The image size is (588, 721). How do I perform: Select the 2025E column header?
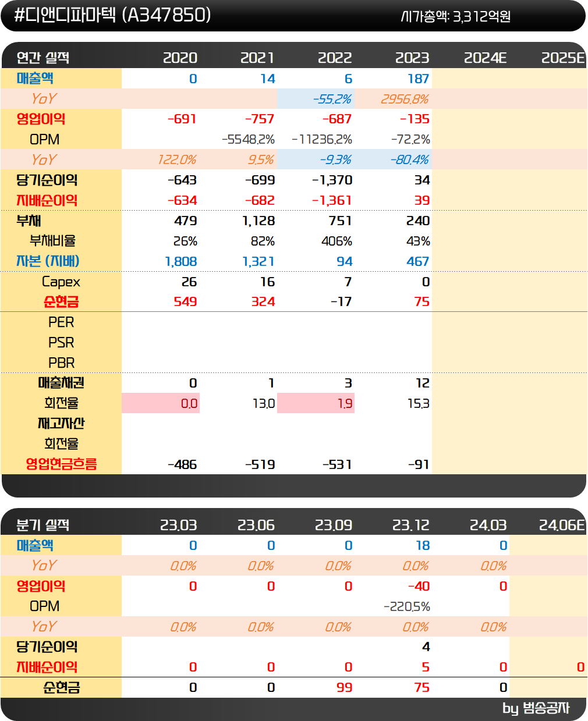563,58
